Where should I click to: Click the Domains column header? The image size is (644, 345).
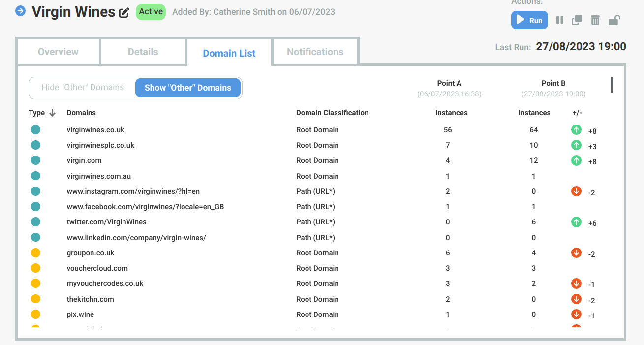pos(81,113)
